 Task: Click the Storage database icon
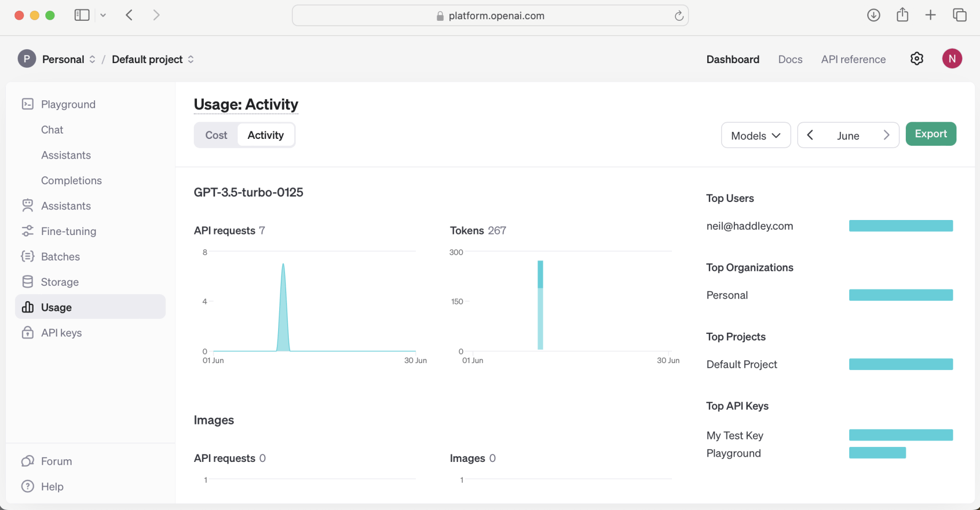(28, 282)
